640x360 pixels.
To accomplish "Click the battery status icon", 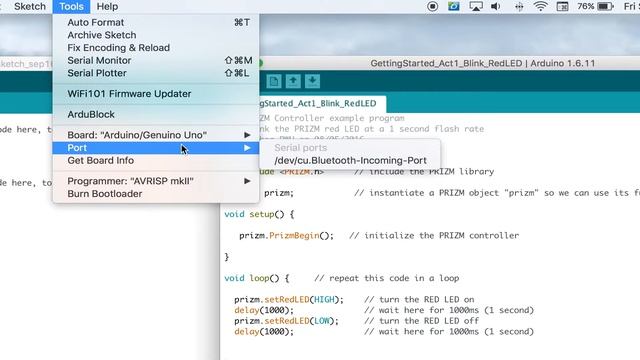I will (x=605, y=7).
